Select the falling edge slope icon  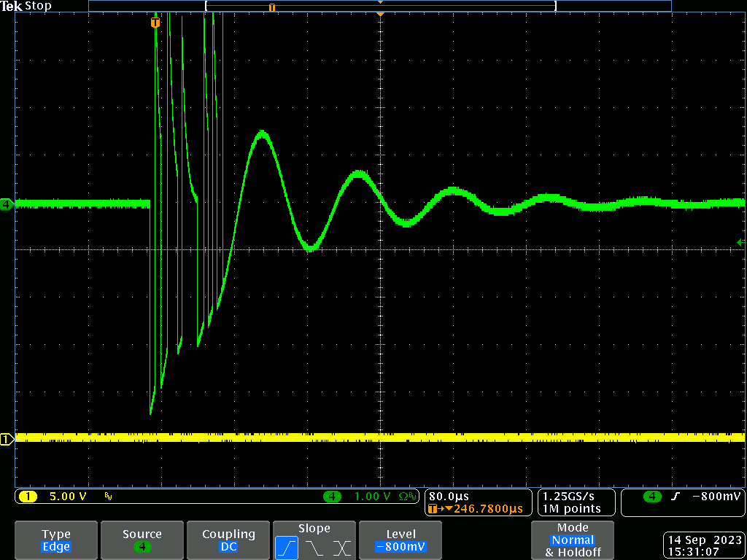click(x=314, y=548)
